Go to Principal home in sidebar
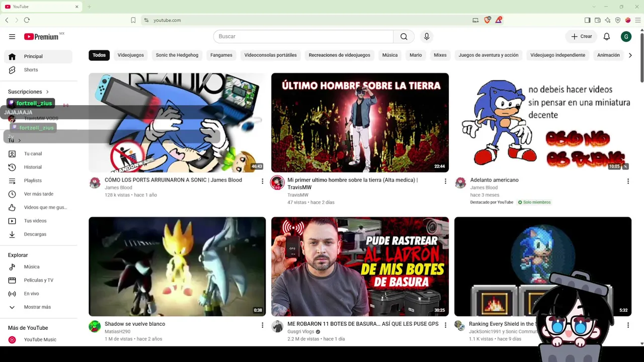Image resolution: width=644 pixels, height=362 pixels. [x=38, y=56]
